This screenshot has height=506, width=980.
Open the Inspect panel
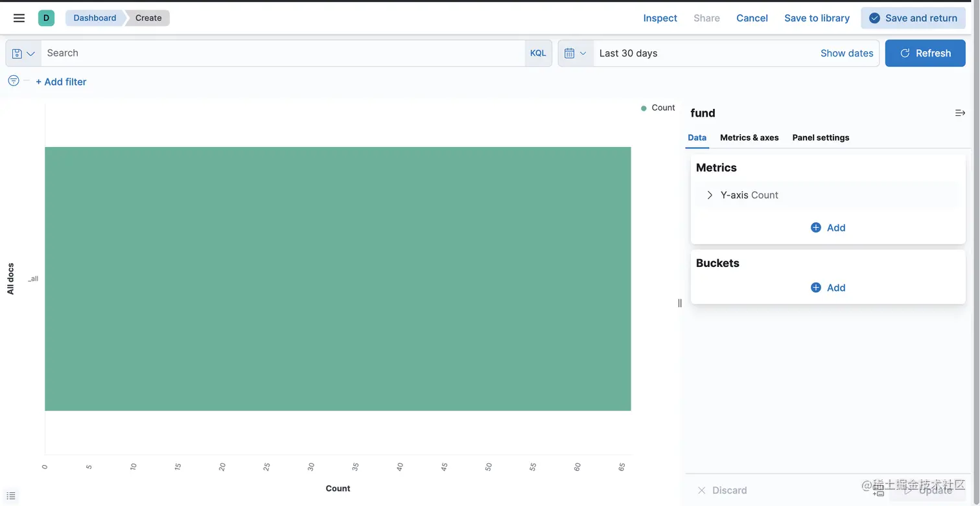coord(660,18)
